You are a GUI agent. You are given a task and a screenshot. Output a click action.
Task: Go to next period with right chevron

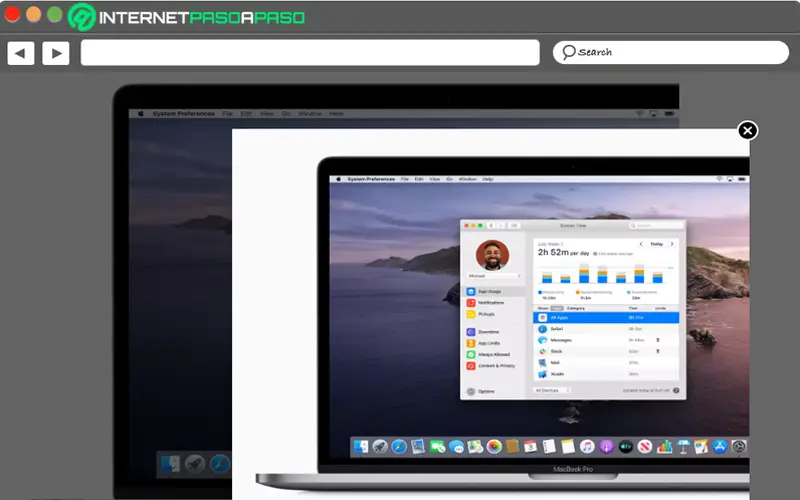tap(672, 244)
